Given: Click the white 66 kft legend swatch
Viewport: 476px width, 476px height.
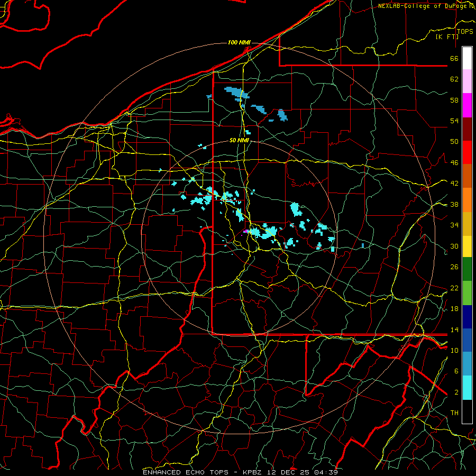Looking at the screenshot, I should click(467, 58).
